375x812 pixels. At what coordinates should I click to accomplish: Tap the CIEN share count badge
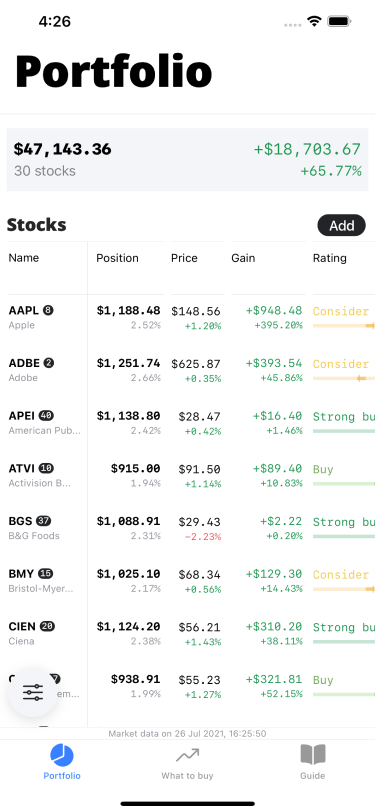[x=47, y=626]
